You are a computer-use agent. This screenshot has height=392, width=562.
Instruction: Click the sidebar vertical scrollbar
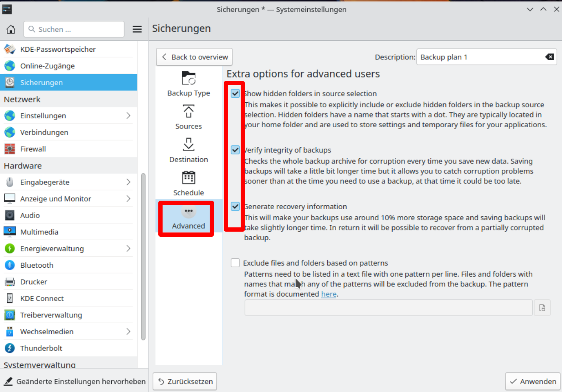point(143,255)
